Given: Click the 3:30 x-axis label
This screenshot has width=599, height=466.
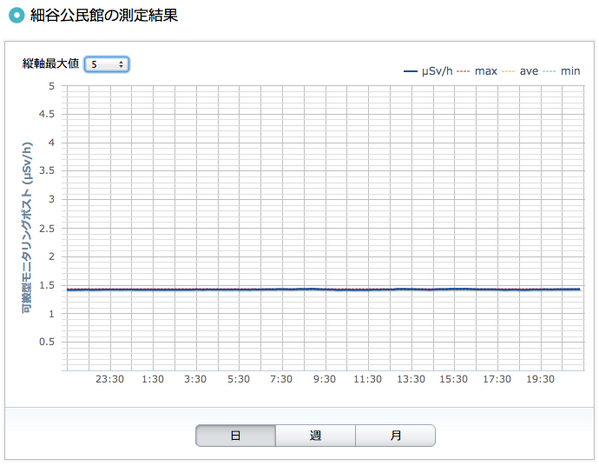Looking at the screenshot, I should tap(195, 379).
